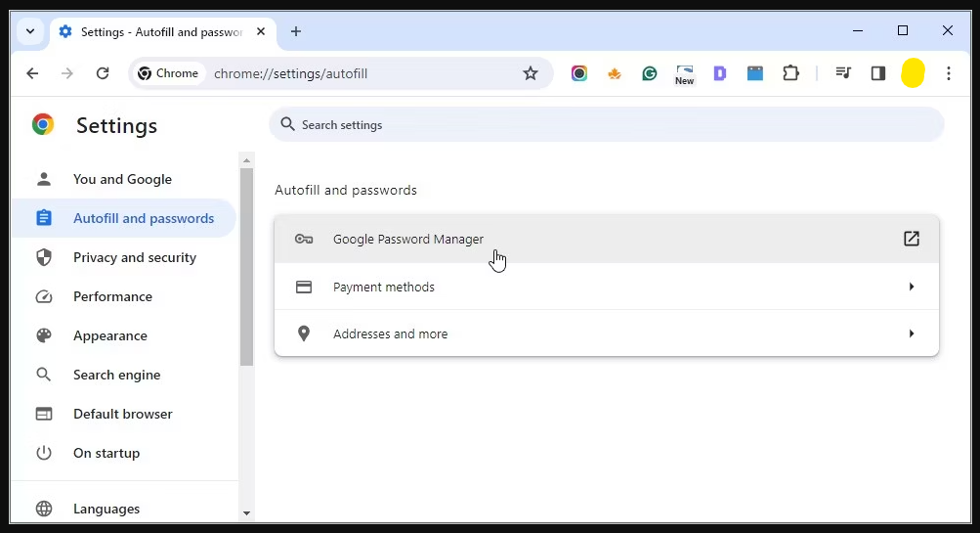Open Google Password Manager

point(606,239)
